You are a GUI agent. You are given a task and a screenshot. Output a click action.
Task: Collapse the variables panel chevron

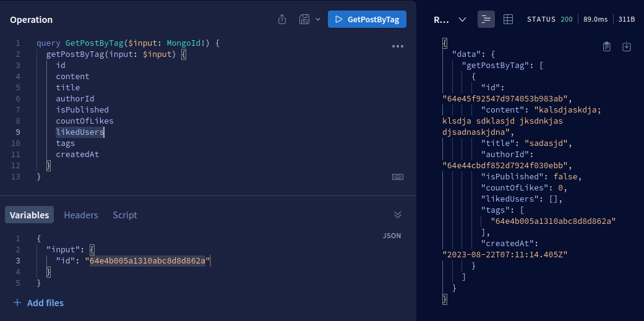click(x=397, y=215)
